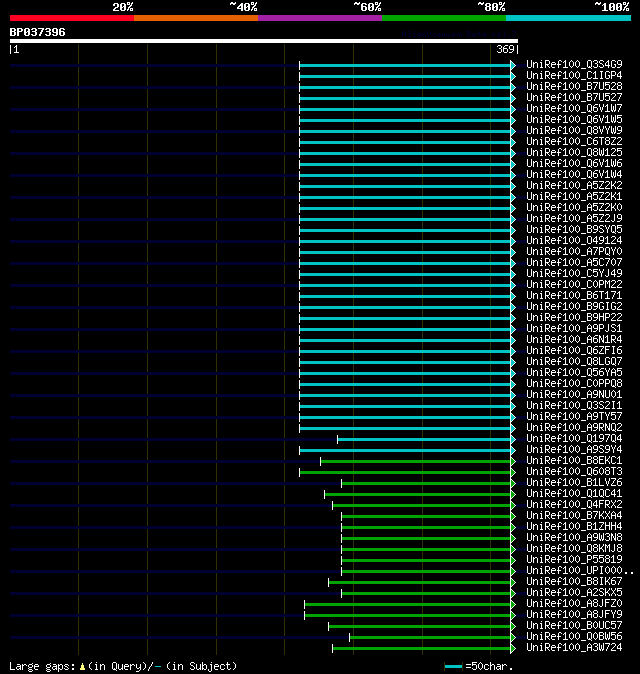Image resolution: width=640 pixels, height=674 pixels.
Task: Click the cyan alignment bar for UniRef100_Q3S4G9
Action: pyautogui.click(x=405, y=65)
